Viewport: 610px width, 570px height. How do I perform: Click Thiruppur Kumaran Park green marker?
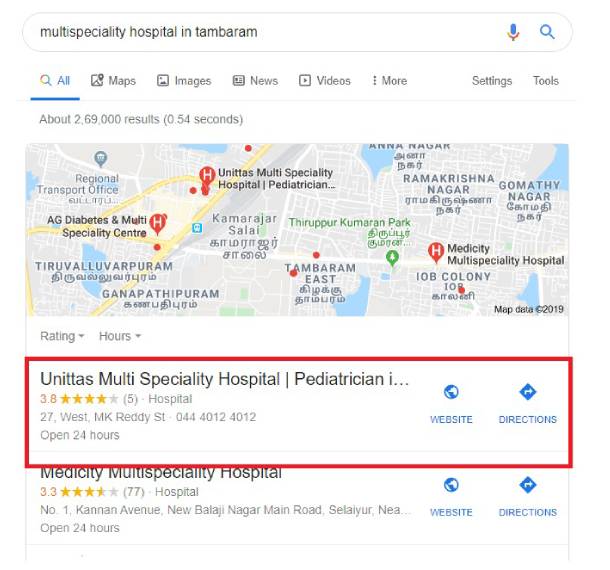pyautogui.click(x=392, y=258)
